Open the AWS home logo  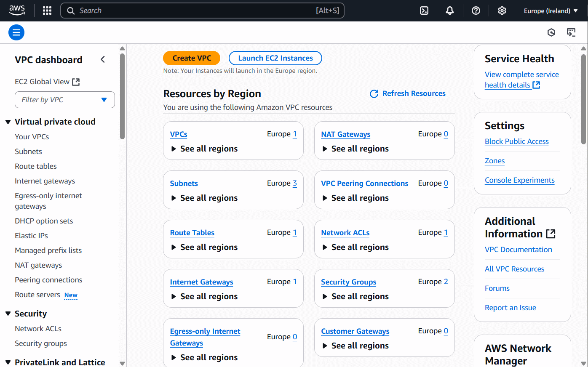click(x=17, y=11)
